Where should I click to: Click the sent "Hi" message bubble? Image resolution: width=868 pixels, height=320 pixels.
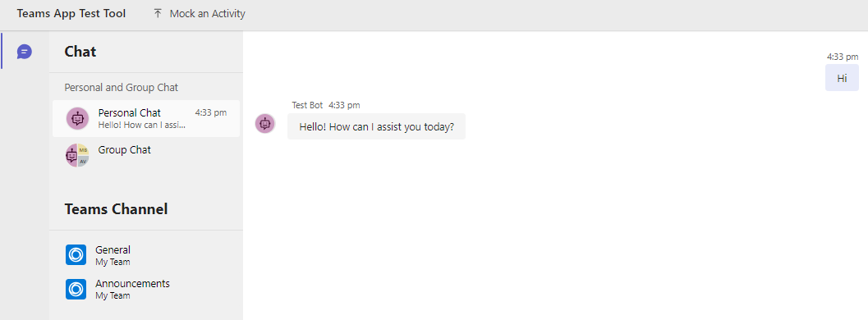click(x=842, y=78)
